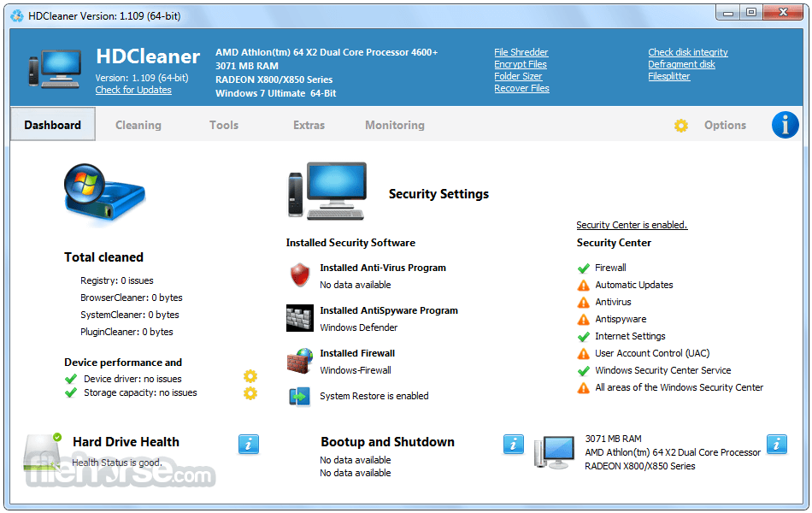Click the Bootup and Shutdown heading

click(387, 442)
